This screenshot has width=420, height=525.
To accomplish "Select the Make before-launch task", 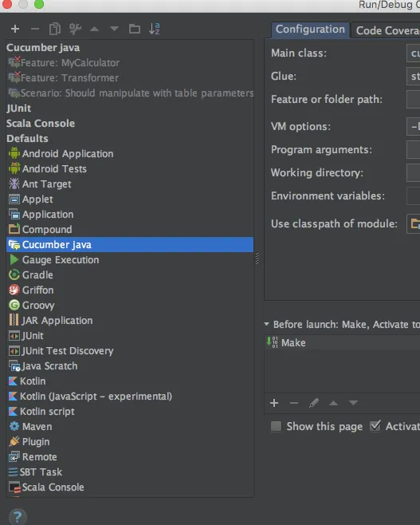I will tap(342, 343).
